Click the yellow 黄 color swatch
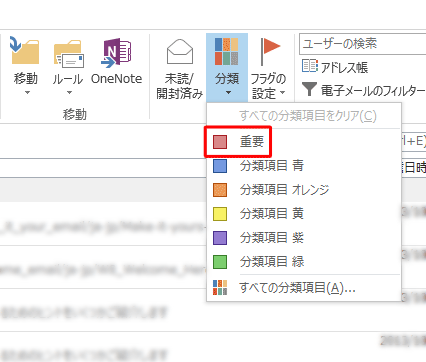The width and height of the screenshot is (426, 362). [220, 214]
